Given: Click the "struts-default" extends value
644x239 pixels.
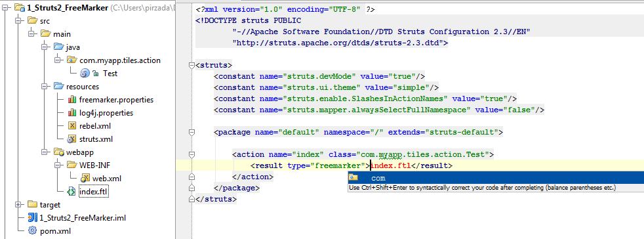Looking at the screenshot, I should [461, 133].
